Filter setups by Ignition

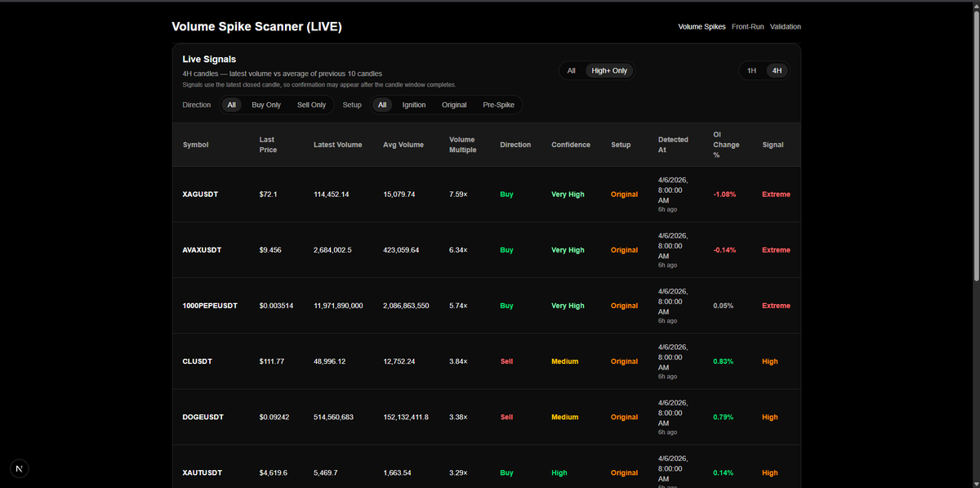click(x=414, y=105)
